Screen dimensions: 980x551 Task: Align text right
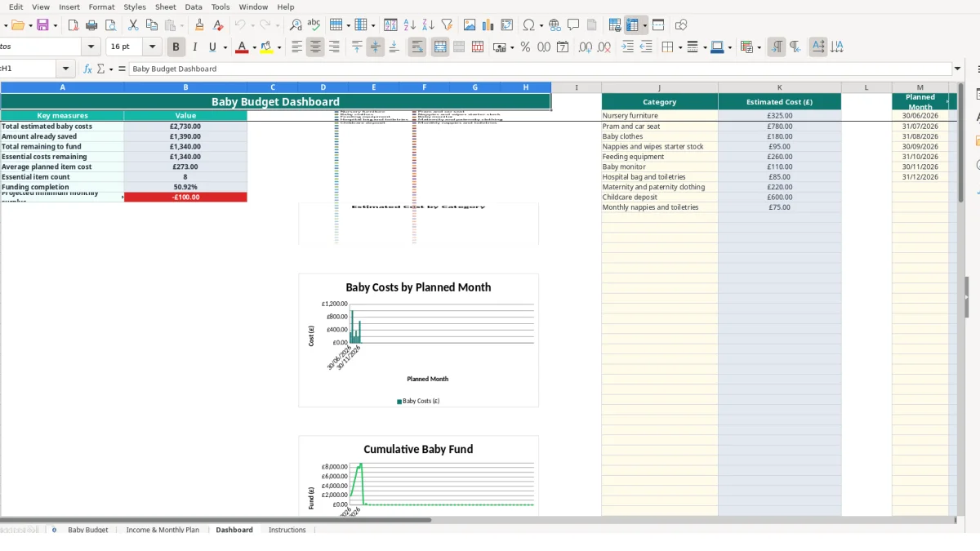[334, 47]
